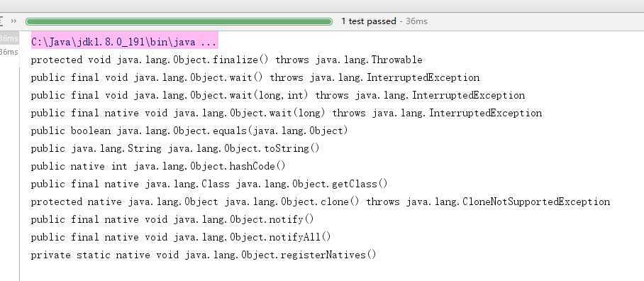The width and height of the screenshot is (644, 281).
Task: Click the Object.clone() output line
Action: coord(321,202)
